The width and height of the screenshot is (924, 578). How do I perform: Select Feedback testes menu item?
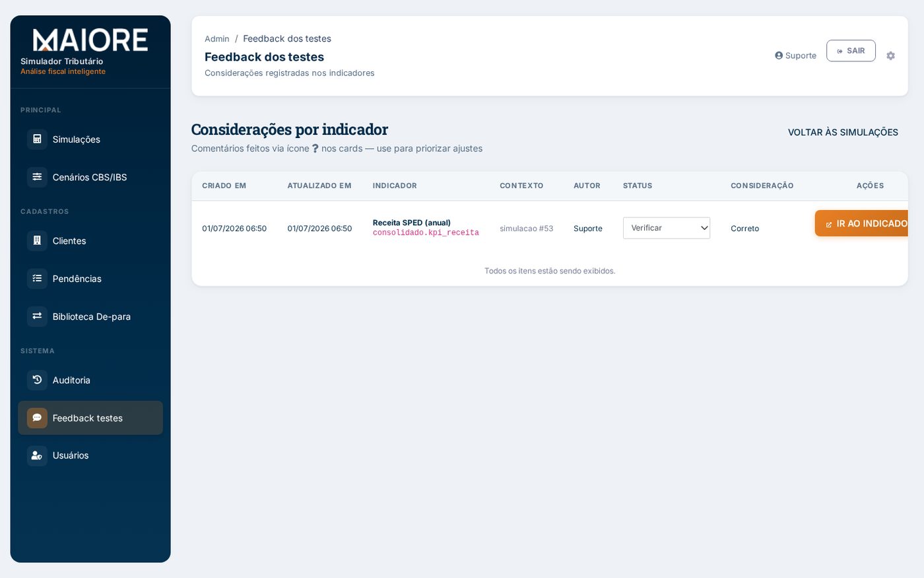(90, 418)
